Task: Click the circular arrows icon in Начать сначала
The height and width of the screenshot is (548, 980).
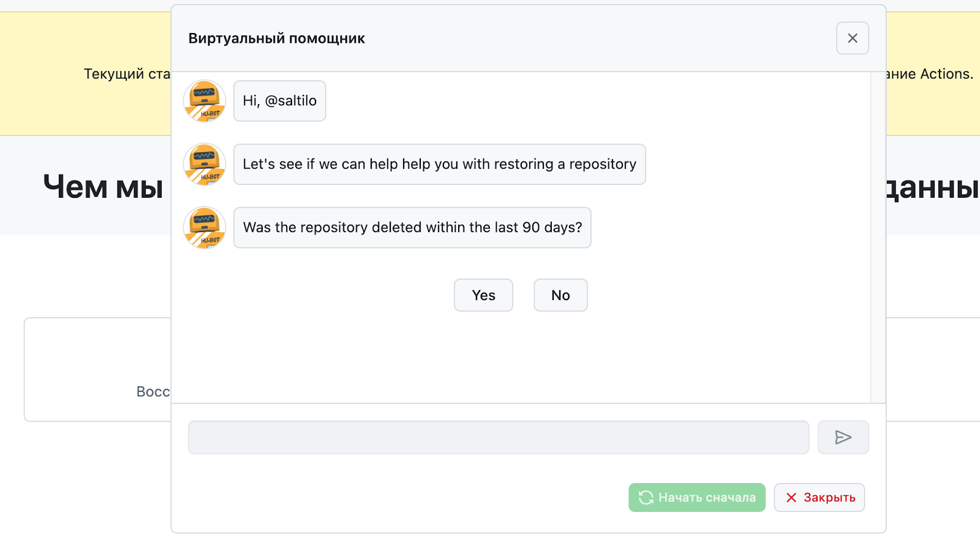Action: pos(646,498)
